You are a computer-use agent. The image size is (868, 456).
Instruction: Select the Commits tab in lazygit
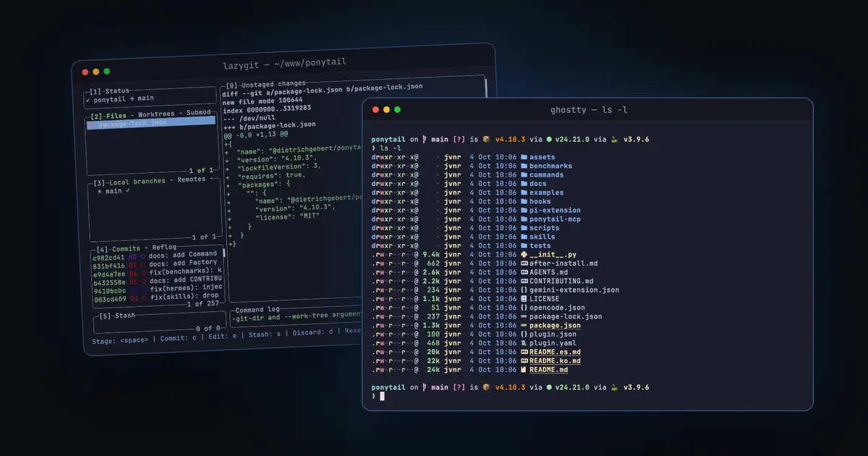click(x=126, y=249)
